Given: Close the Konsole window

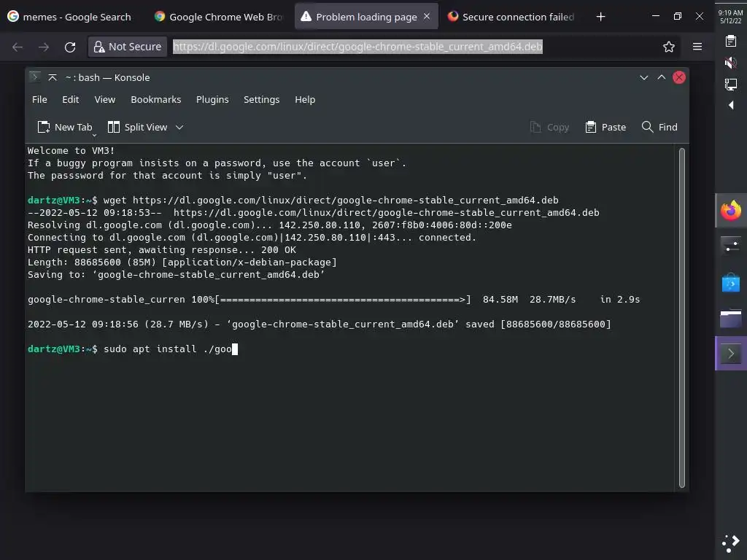Looking at the screenshot, I should [679, 77].
